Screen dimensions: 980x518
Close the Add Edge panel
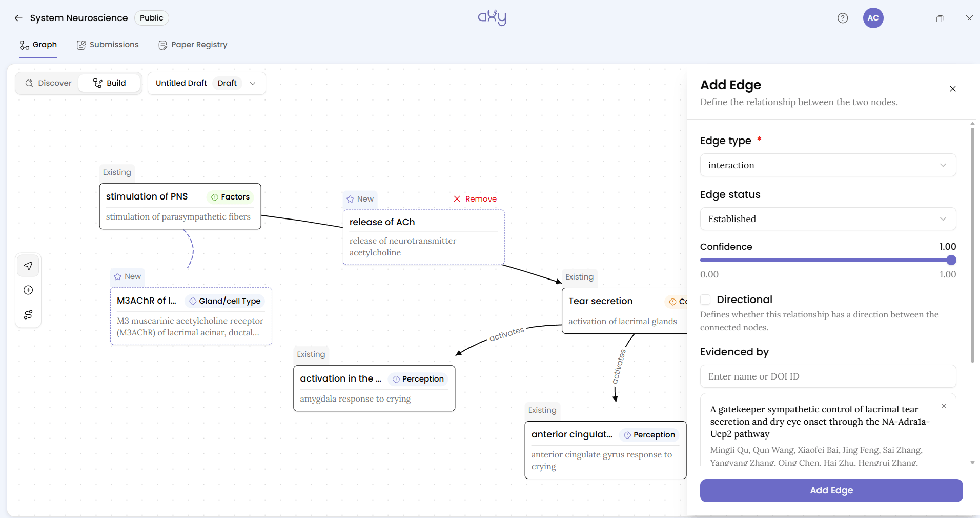pyautogui.click(x=952, y=89)
